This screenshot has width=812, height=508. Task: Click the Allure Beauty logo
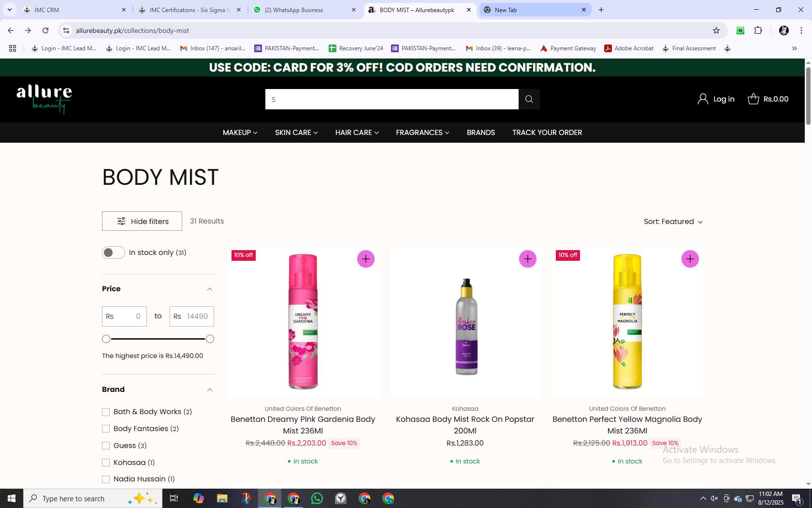(44, 99)
